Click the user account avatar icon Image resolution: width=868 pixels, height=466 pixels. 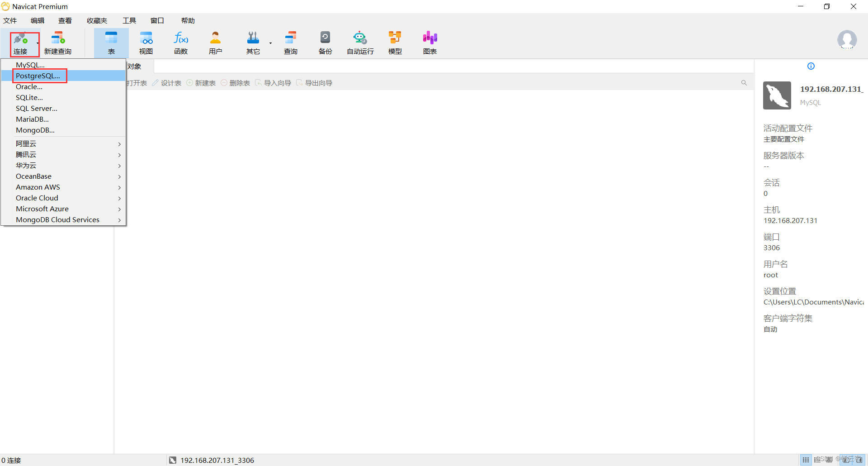click(x=847, y=40)
